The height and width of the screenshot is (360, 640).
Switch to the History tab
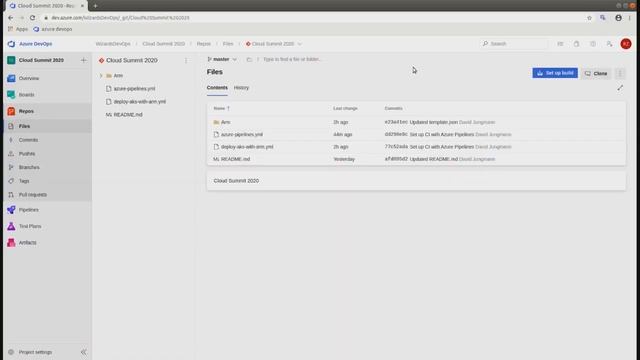point(241,88)
